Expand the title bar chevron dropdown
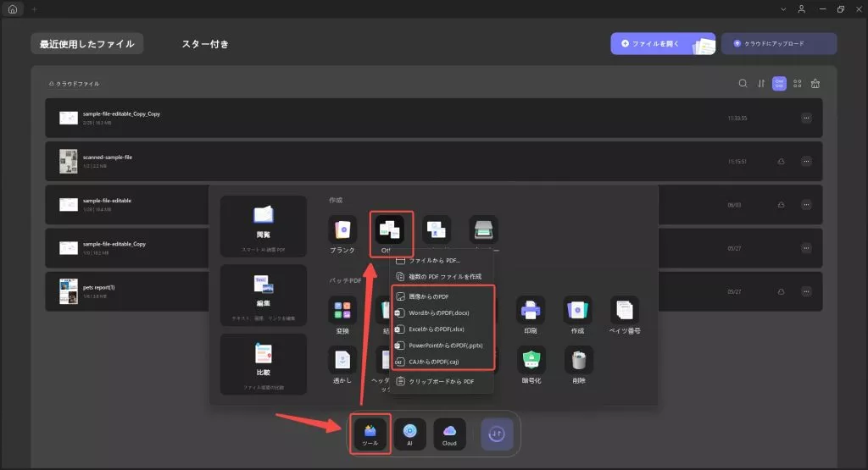The image size is (868, 470). click(x=782, y=8)
